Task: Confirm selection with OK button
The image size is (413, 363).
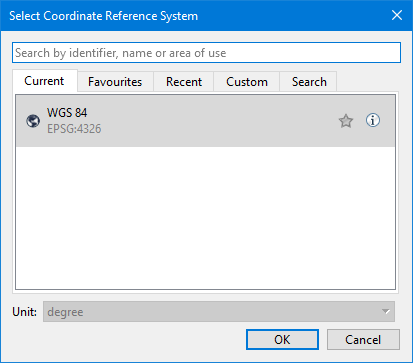Action: [282, 340]
